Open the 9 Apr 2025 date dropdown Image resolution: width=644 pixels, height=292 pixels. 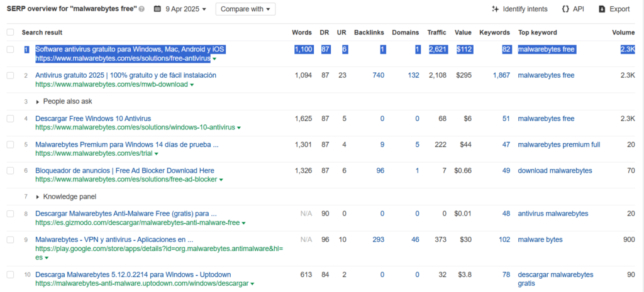186,9
